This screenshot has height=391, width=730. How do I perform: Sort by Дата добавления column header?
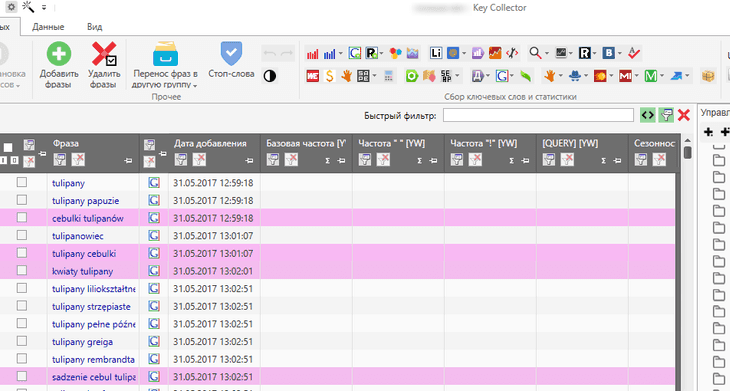click(x=210, y=143)
